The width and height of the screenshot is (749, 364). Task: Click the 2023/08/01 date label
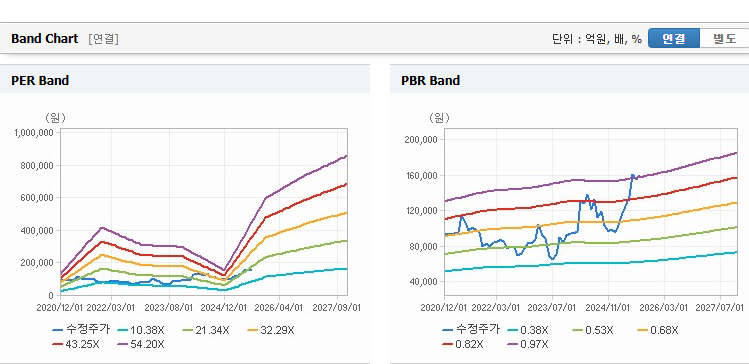click(168, 307)
